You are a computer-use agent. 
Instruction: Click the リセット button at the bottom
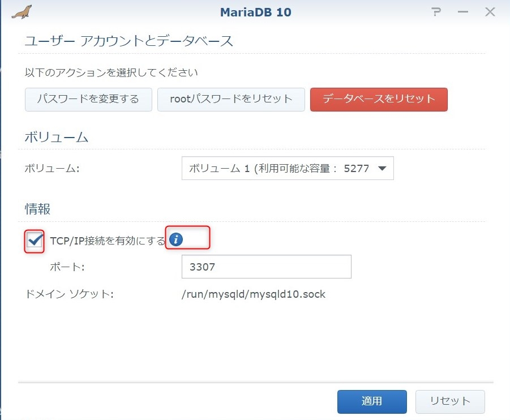450,401
